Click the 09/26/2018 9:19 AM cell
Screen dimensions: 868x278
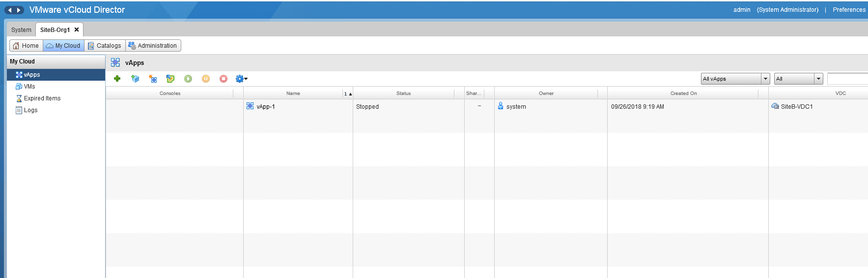click(638, 107)
